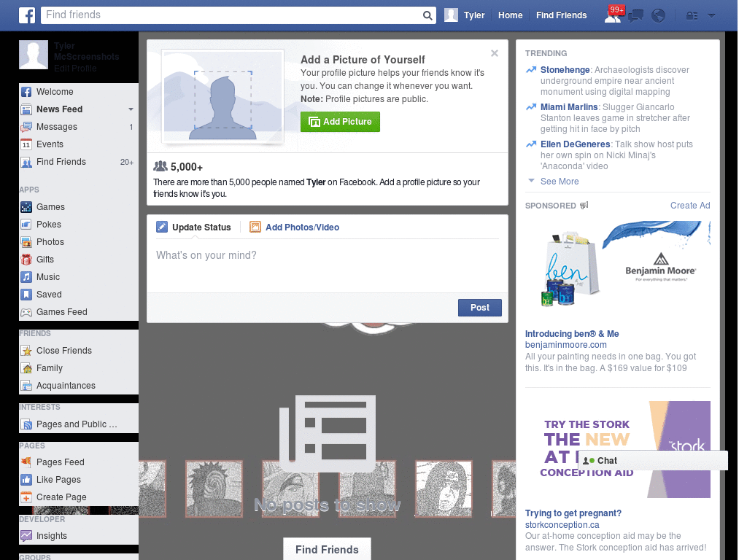Screen dimensions: 747x560
Task: Open Miami Marlins trending topic
Action: click(x=569, y=107)
